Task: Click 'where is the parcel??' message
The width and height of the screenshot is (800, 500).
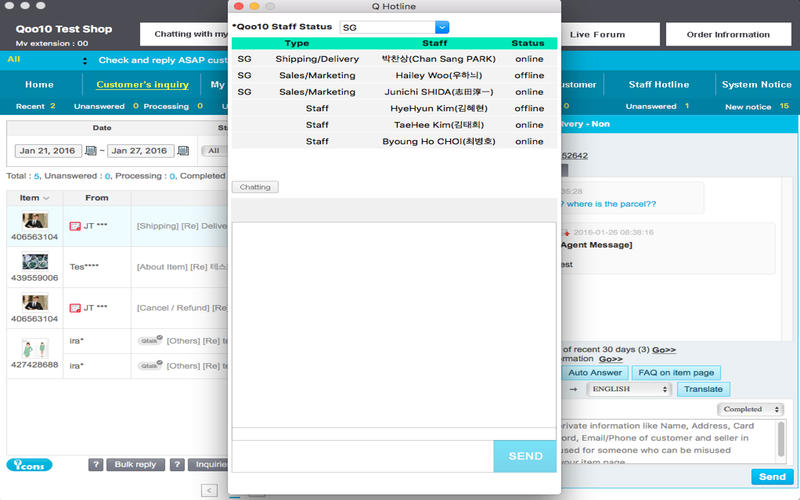Action: point(611,204)
